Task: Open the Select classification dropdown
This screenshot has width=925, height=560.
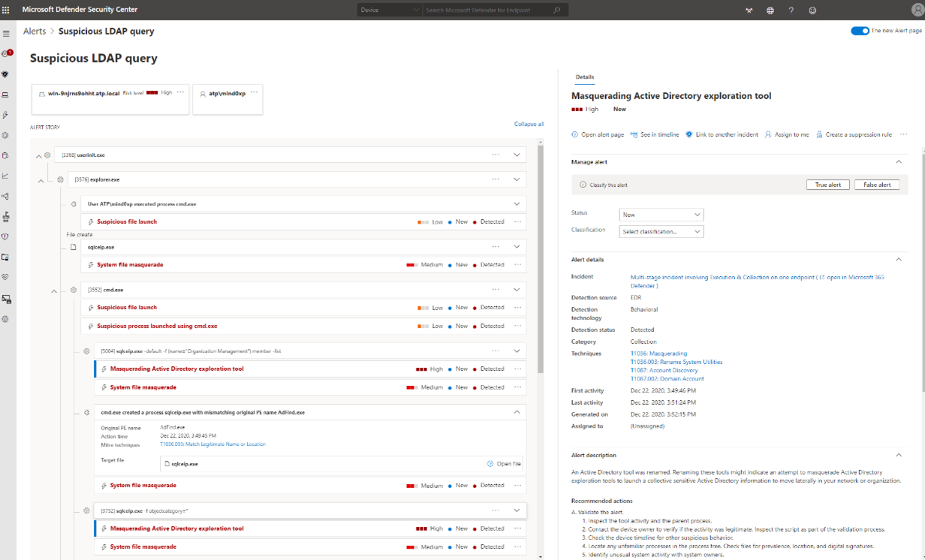Action: click(661, 231)
